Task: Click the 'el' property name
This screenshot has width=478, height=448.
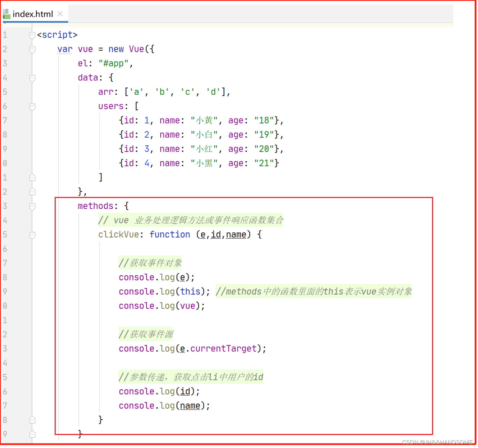Action: point(83,64)
